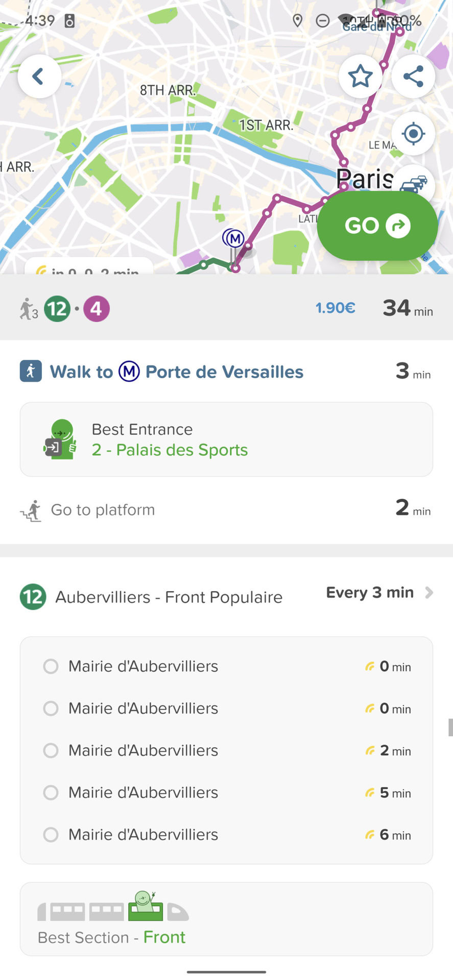Tap the Aubervilliers - Front Populaire line header

[x=169, y=597]
